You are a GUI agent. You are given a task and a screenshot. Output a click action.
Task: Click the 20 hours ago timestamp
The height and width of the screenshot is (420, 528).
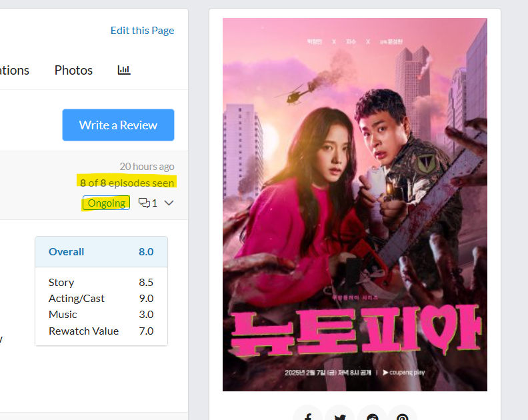(147, 167)
